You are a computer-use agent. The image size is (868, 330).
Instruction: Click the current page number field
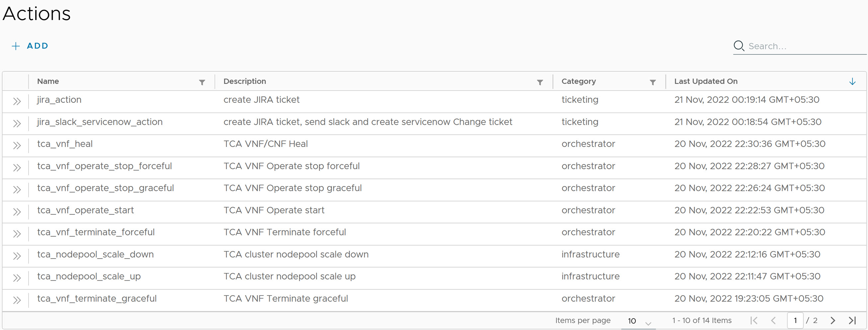[x=795, y=321]
